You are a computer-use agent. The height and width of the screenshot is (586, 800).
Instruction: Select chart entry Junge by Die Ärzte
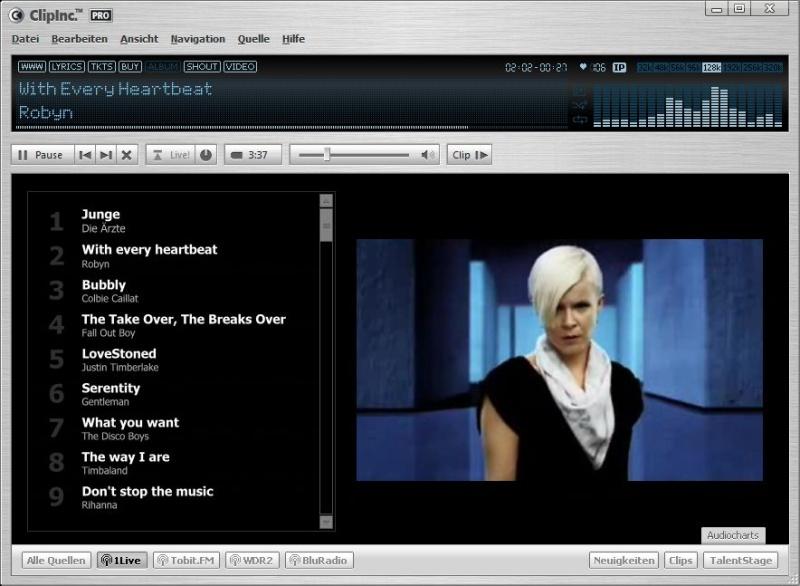[x=173, y=221]
